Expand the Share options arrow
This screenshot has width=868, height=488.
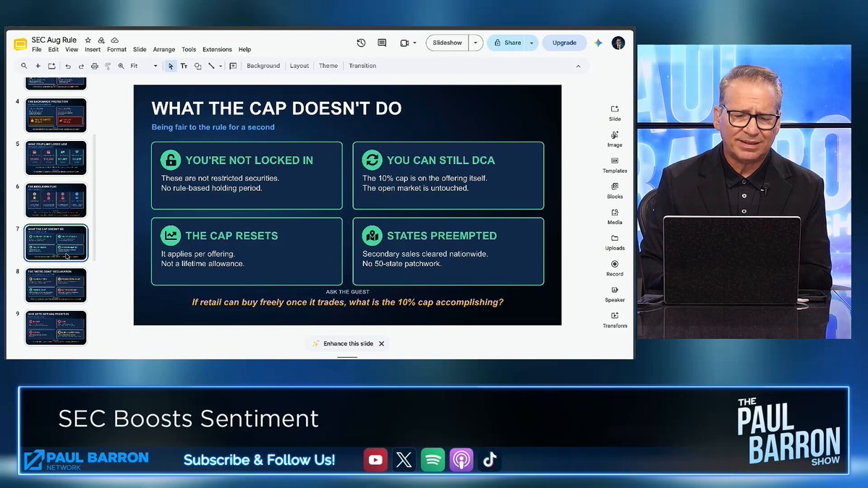[532, 43]
